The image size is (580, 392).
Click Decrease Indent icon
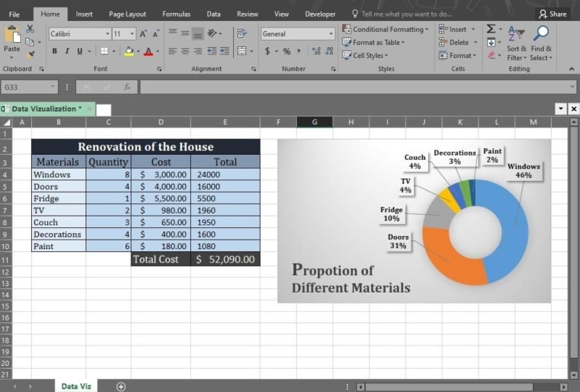pos(212,51)
